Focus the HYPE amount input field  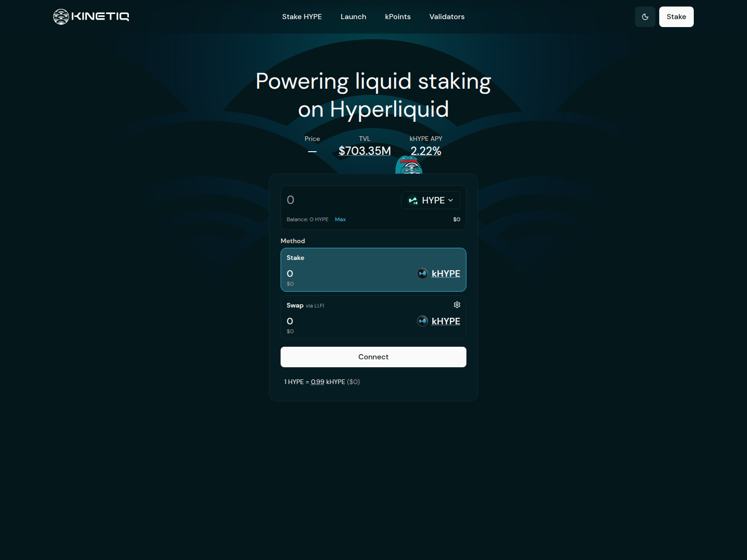pyautogui.click(x=341, y=200)
